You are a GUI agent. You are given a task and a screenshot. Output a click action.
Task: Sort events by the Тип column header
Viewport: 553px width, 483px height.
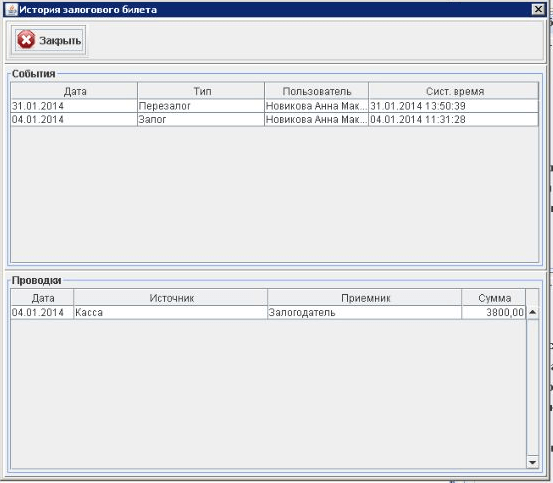pyautogui.click(x=201, y=91)
